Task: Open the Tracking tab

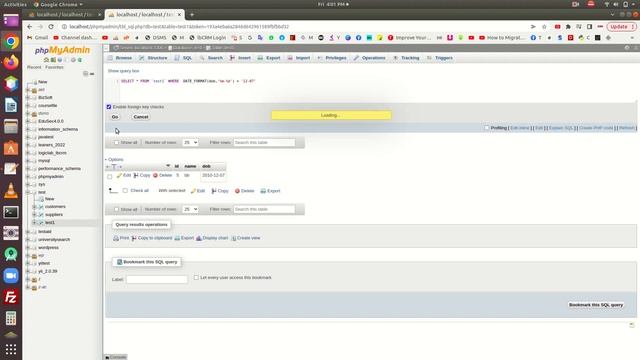Action: pyautogui.click(x=407, y=58)
